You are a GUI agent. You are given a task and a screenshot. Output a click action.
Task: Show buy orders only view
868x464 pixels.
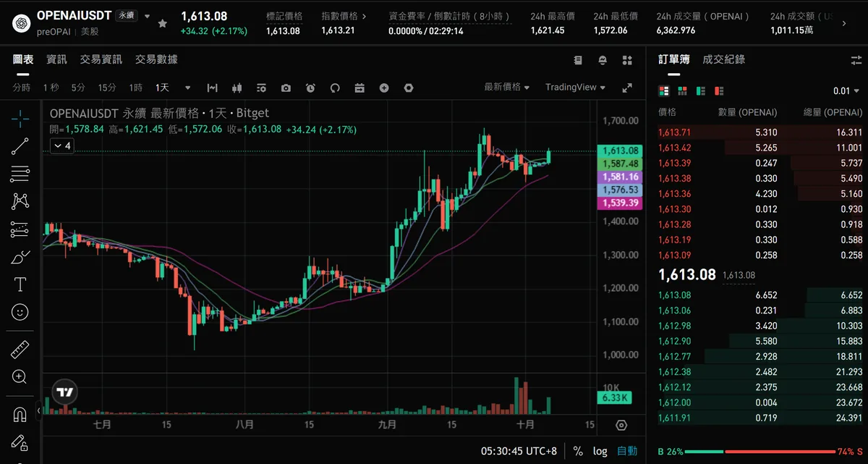click(x=700, y=91)
